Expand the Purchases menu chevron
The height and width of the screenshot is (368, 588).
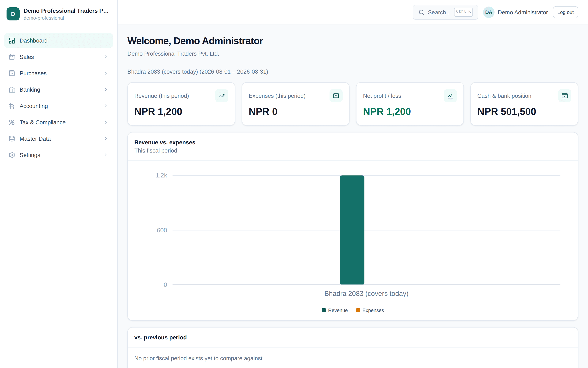(x=106, y=73)
